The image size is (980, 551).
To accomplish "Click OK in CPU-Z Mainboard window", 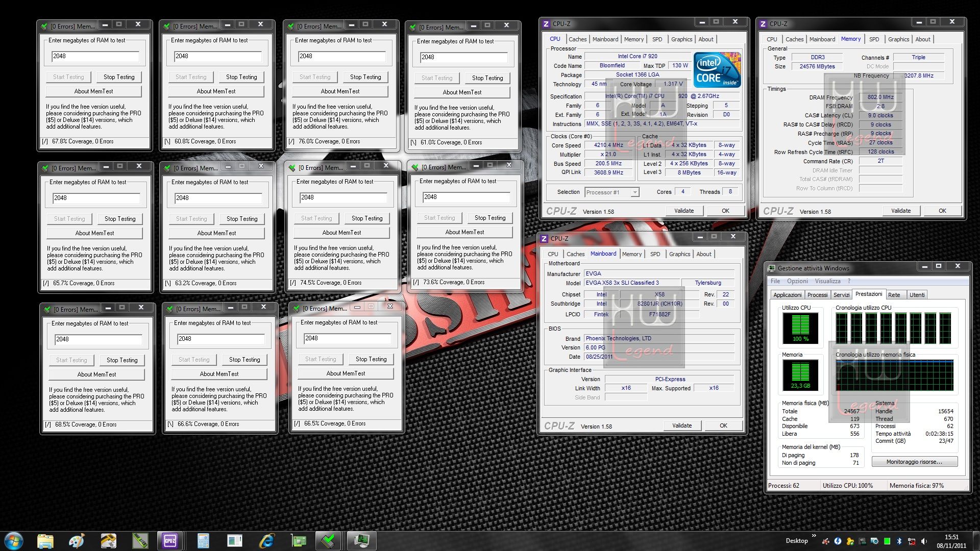I will coord(723,425).
